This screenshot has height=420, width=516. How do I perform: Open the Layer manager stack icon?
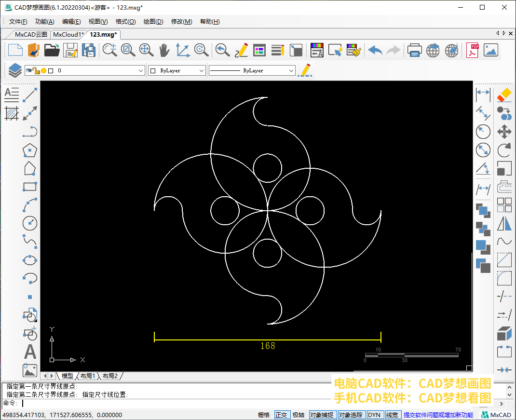15,70
